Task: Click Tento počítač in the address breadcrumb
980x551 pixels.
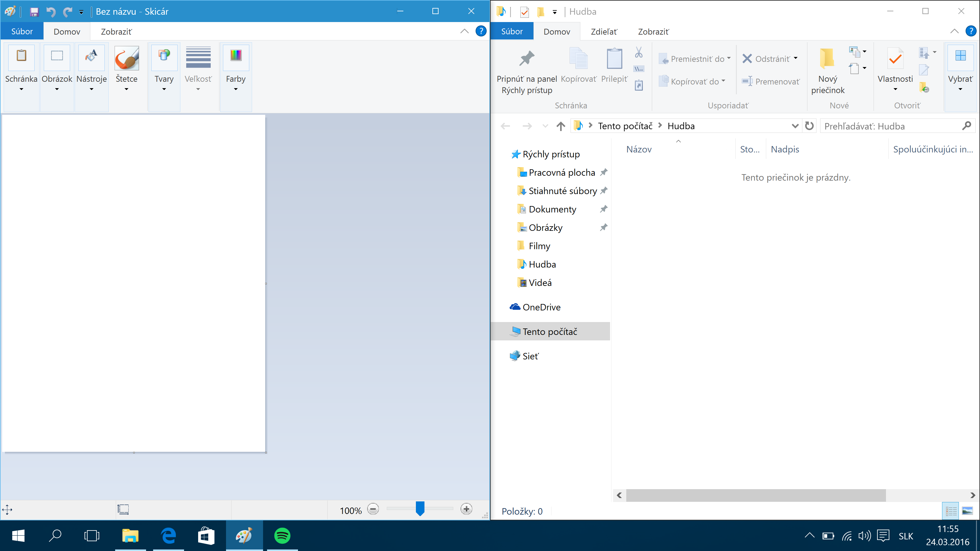Action: pos(625,126)
